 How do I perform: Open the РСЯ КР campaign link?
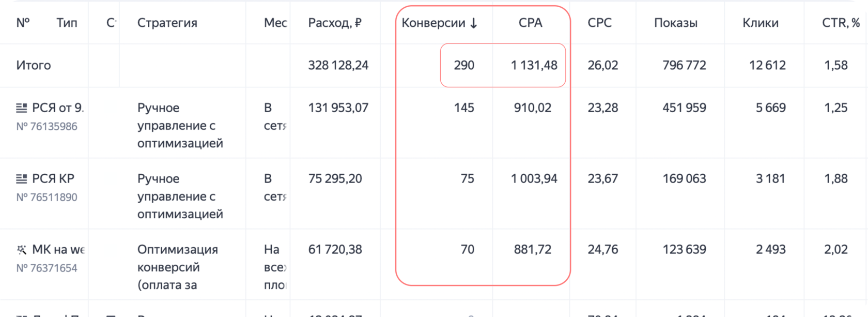click(53, 179)
